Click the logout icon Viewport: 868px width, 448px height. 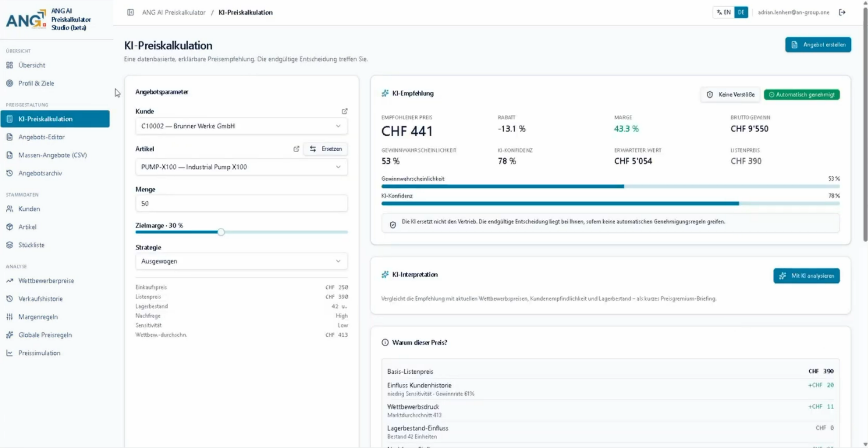(x=842, y=12)
